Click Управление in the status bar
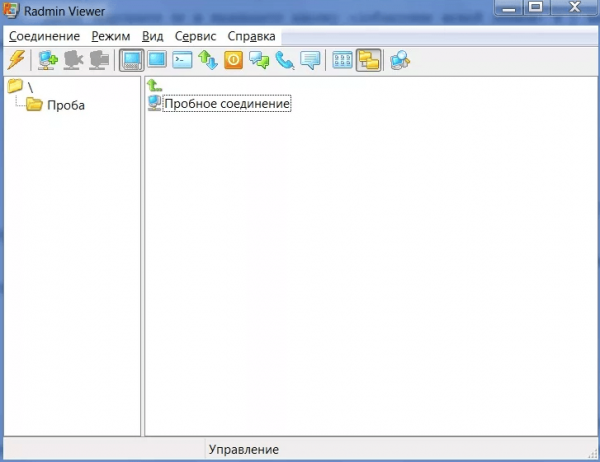This screenshot has width=600, height=462. click(244, 449)
